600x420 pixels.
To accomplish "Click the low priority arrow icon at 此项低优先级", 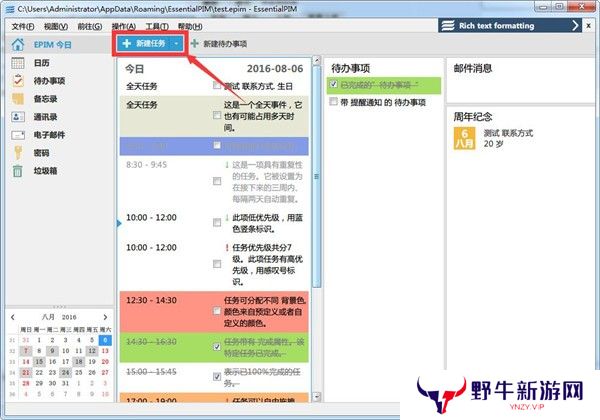I will tap(227, 218).
